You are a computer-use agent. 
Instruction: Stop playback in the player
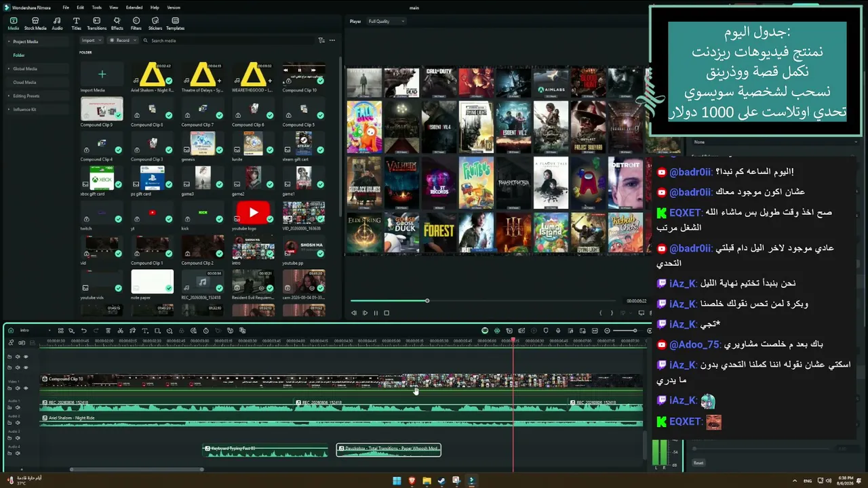coord(387,313)
